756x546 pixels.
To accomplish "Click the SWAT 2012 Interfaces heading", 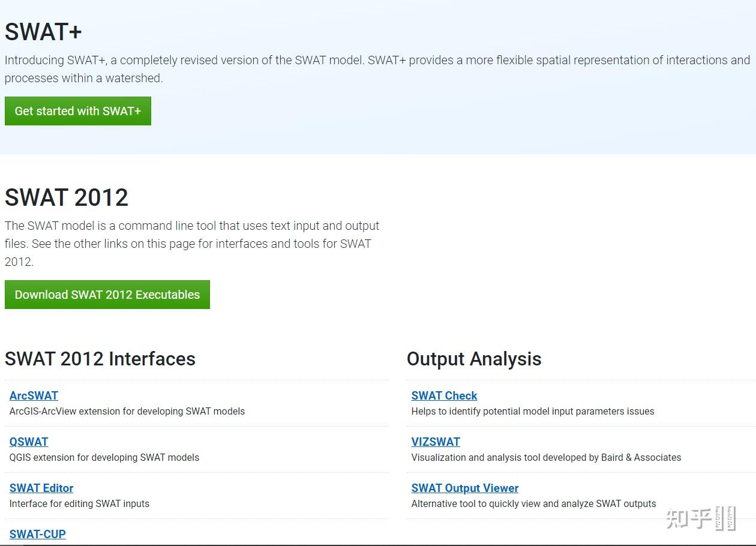I will click(100, 359).
